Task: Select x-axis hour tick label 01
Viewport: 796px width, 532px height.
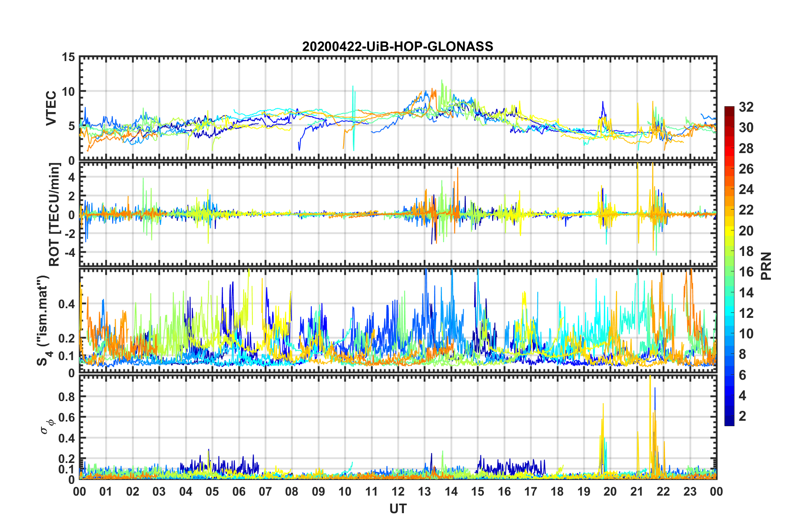Action: pyautogui.click(x=106, y=491)
